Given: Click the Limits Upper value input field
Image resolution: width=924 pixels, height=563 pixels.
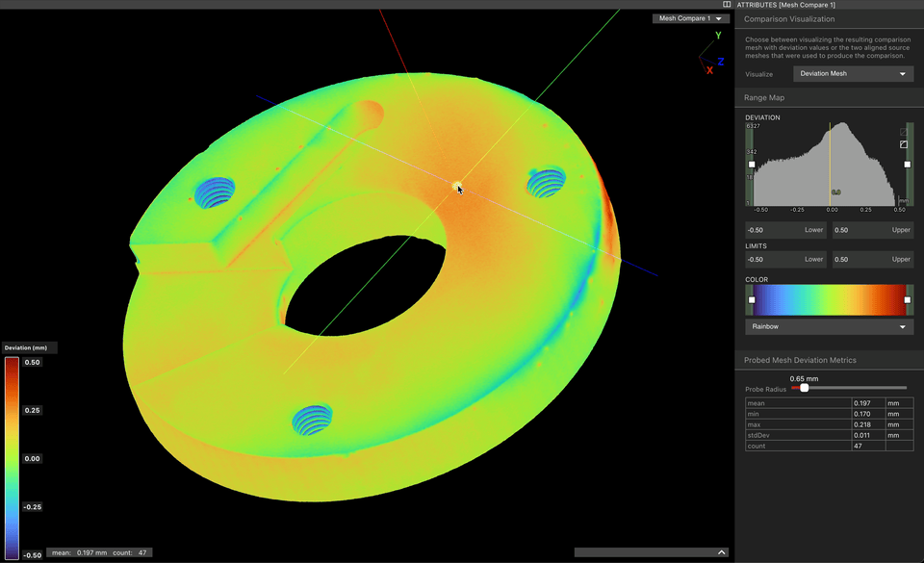Looking at the screenshot, I should 873,259.
